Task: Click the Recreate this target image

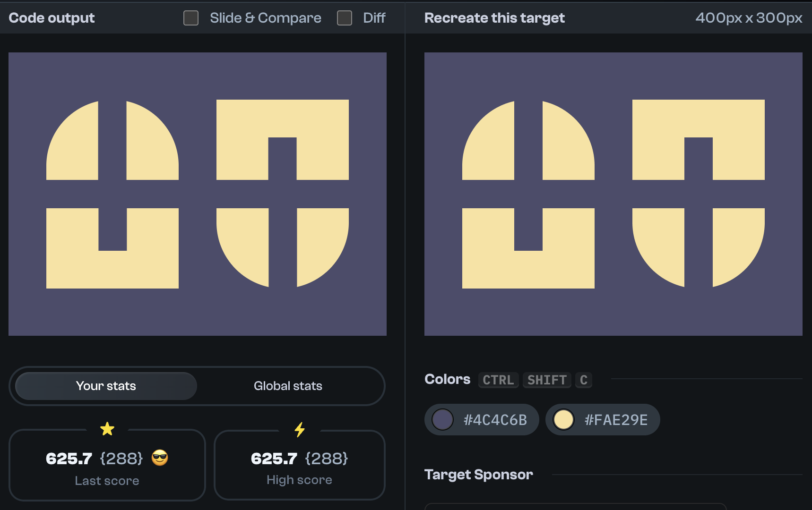Action: (x=613, y=194)
